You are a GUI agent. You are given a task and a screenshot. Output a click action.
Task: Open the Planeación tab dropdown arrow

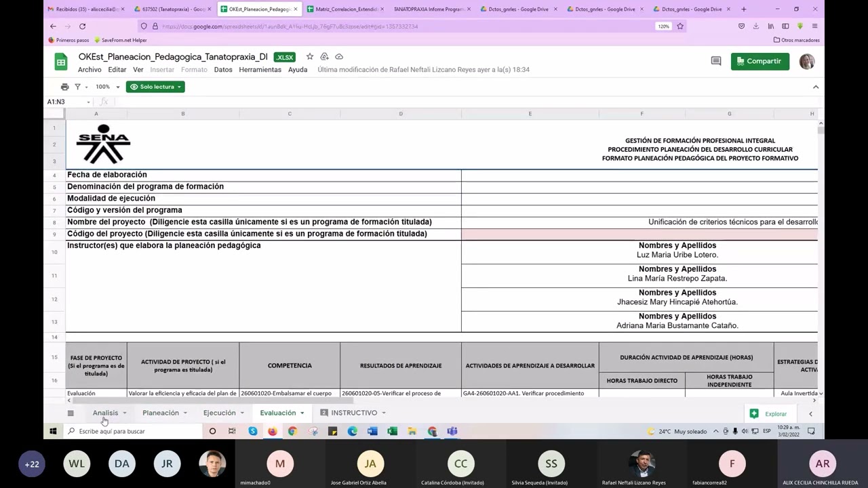184,413
